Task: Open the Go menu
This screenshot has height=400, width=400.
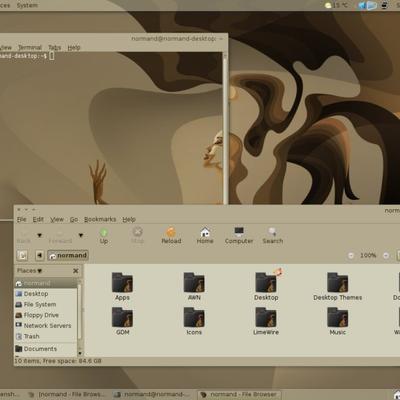Action: click(x=74, y=219)
